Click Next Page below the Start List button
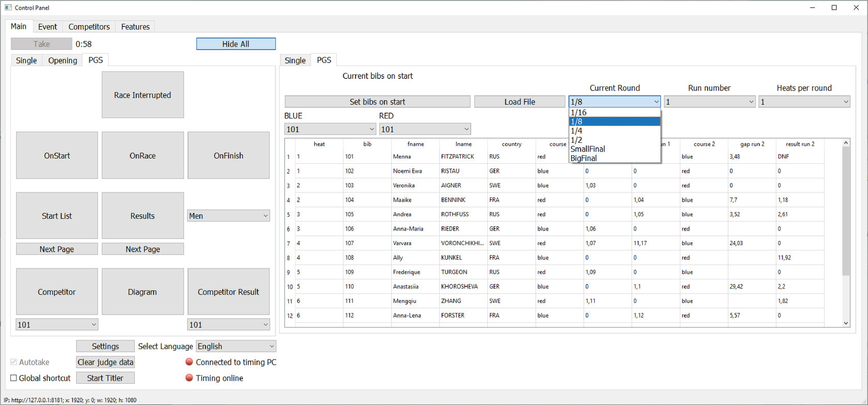 (x=57, y=249)
